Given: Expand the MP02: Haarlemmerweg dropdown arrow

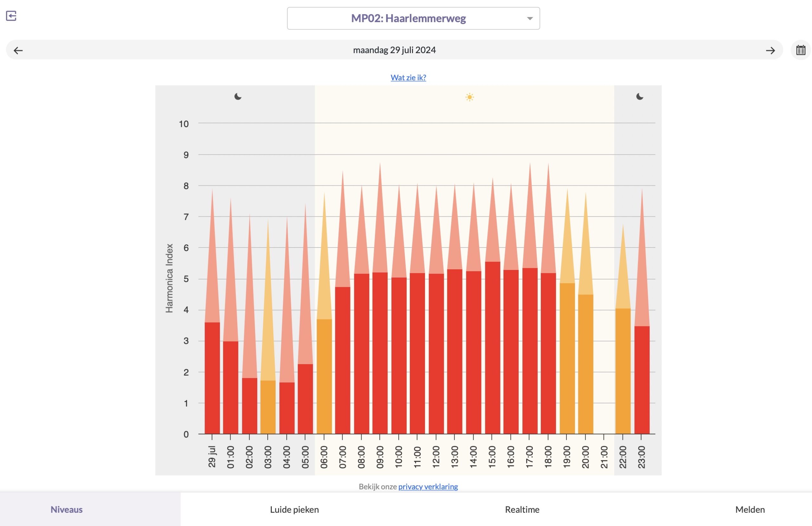Looking at the screenshot, I should click(529, 18).
